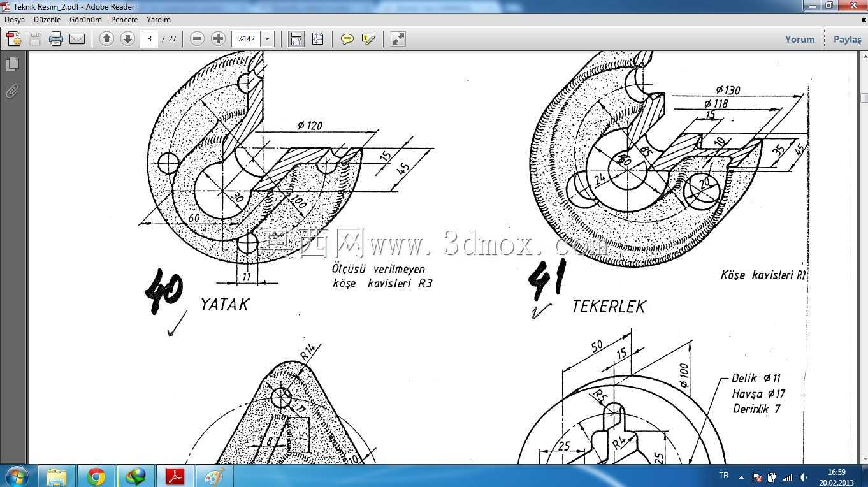
Task: Click the TEKERLEK drawing title
Action: click(x=609, y=306)
